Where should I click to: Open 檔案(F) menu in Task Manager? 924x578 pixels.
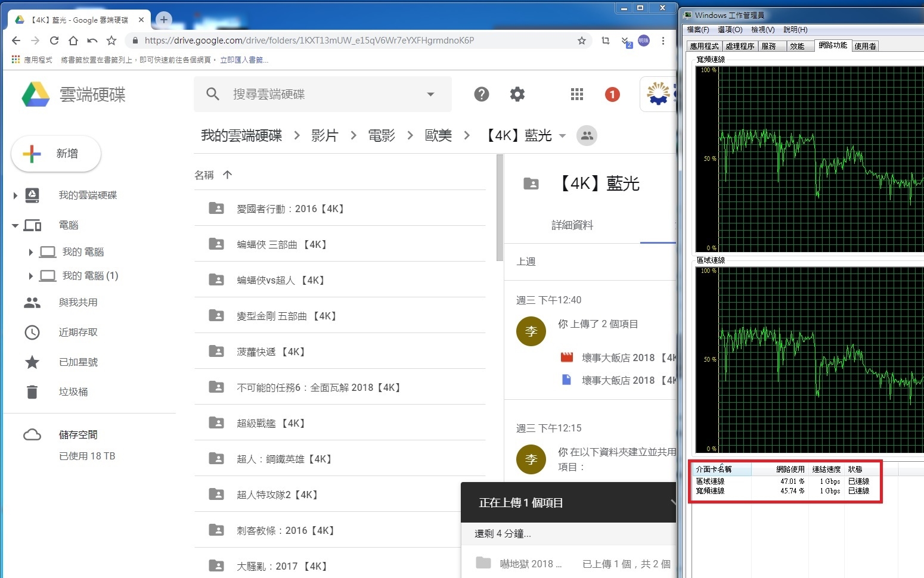[698, 30]
